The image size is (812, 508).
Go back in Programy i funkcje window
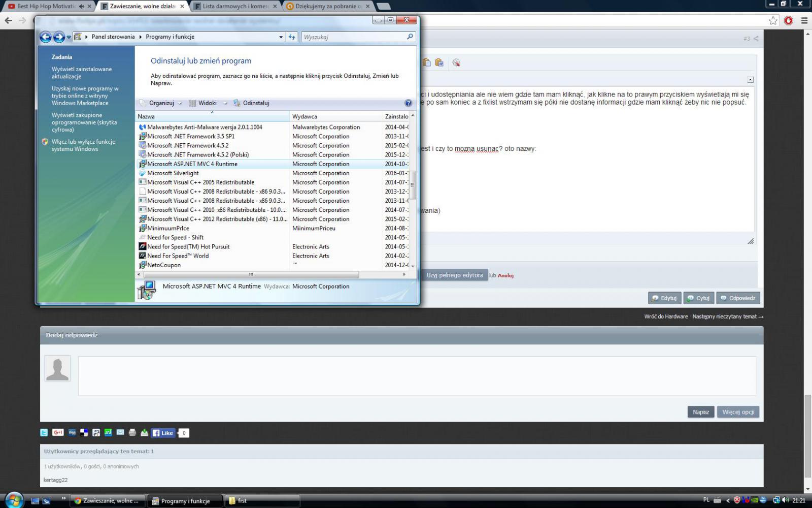pyautogui.click(x=46, y=37)
